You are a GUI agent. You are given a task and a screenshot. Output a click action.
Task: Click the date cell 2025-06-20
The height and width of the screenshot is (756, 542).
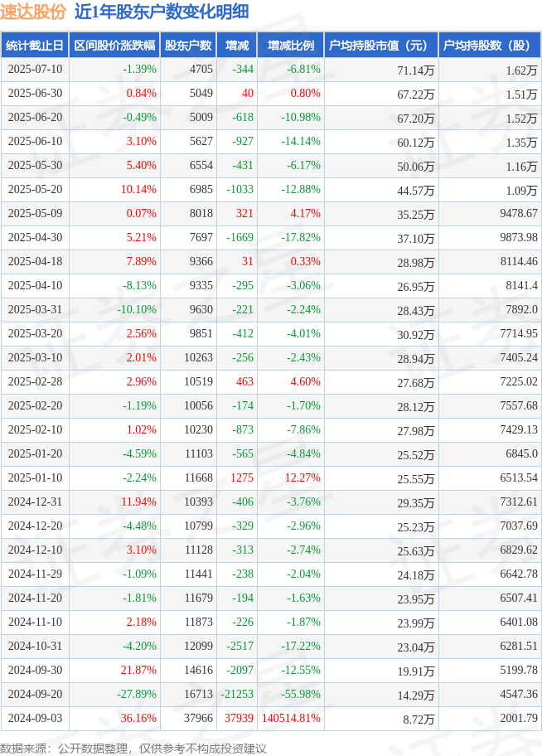[35, 117]
